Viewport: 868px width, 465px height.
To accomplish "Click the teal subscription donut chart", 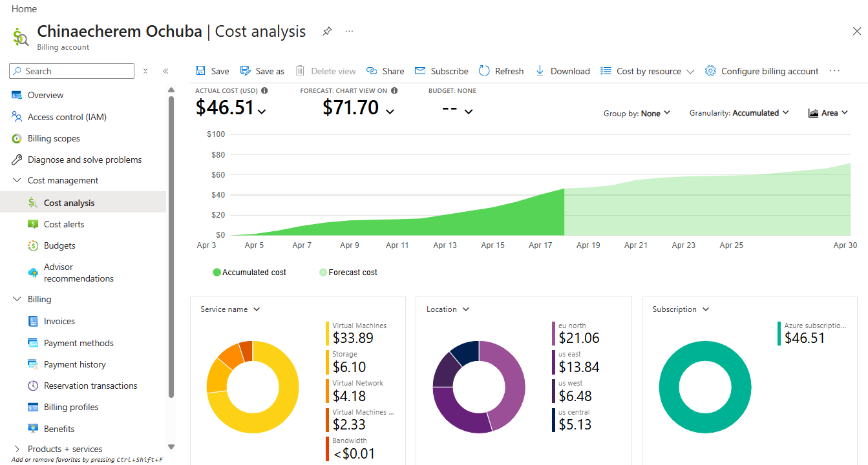I will (x=705, y=387).
